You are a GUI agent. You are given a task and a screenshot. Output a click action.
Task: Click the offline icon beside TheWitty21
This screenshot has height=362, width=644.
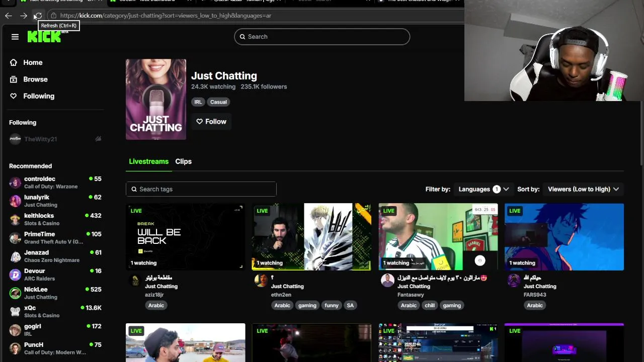click(98, 139)
